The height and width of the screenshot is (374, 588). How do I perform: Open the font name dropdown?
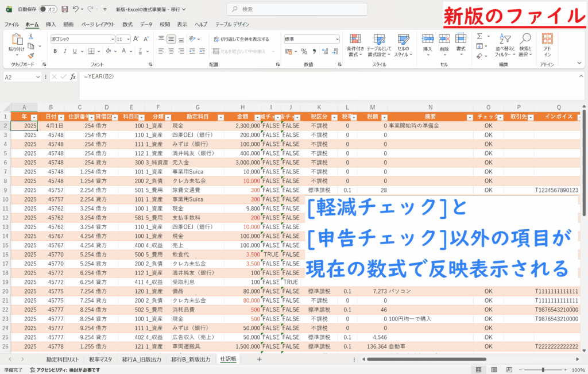(113, 39)
